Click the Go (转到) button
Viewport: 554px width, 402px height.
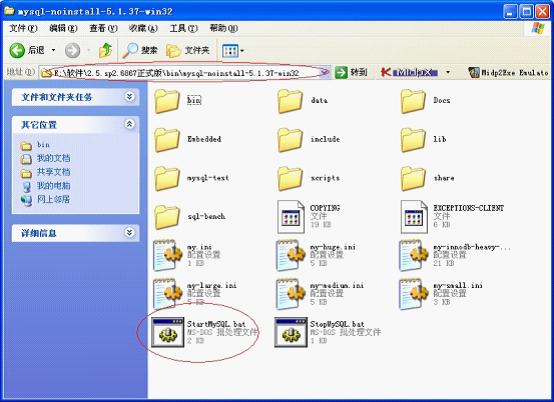pyautogui.click(x=351, y=72)
